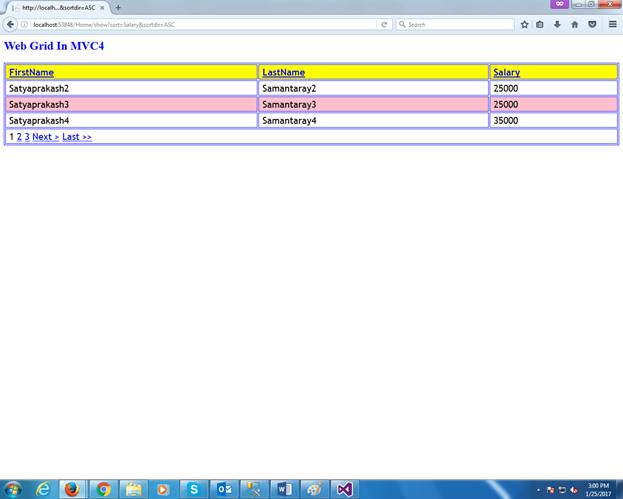Viewport: 623px width, 499px height.
Task: Select the Samantaray3 cell
Action: pyautogui.click(x=373, y=104)
